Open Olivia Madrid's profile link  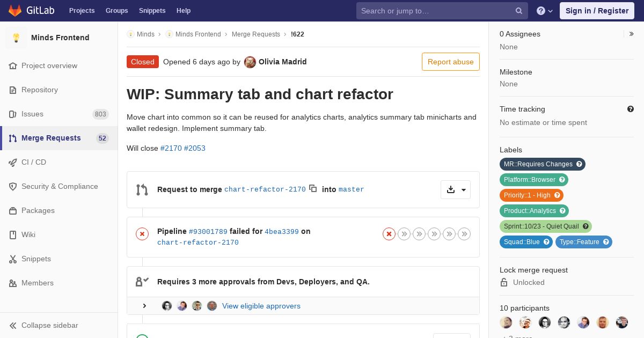click(x=283, y=62)
